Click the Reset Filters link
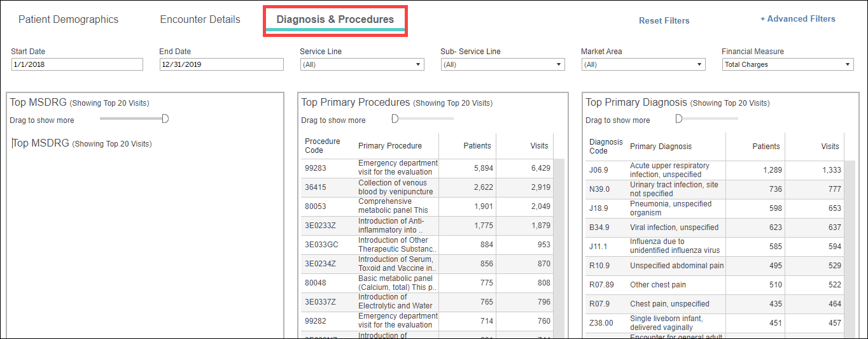 (664, 20)
